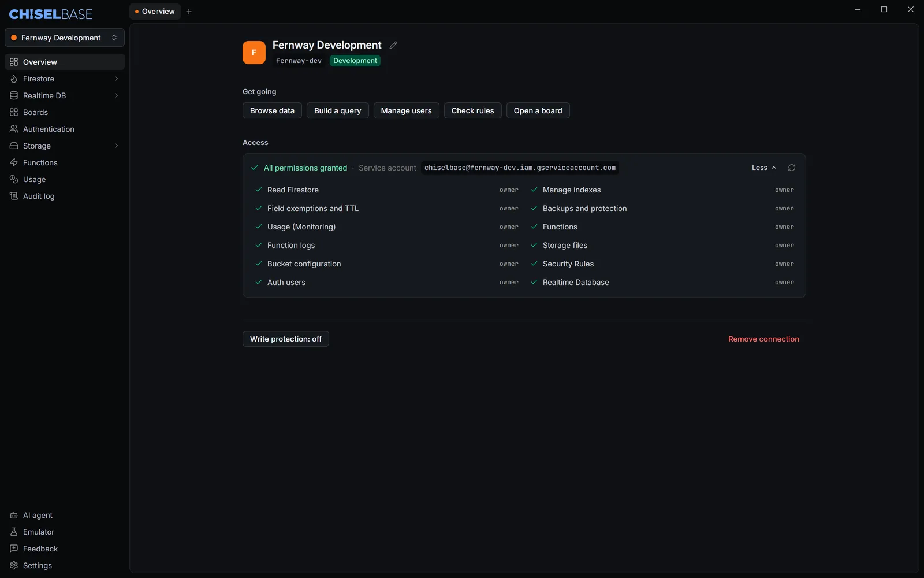924x578 pixels.
Task: Click the Build a query button
Action: click(x=338, y=110)
